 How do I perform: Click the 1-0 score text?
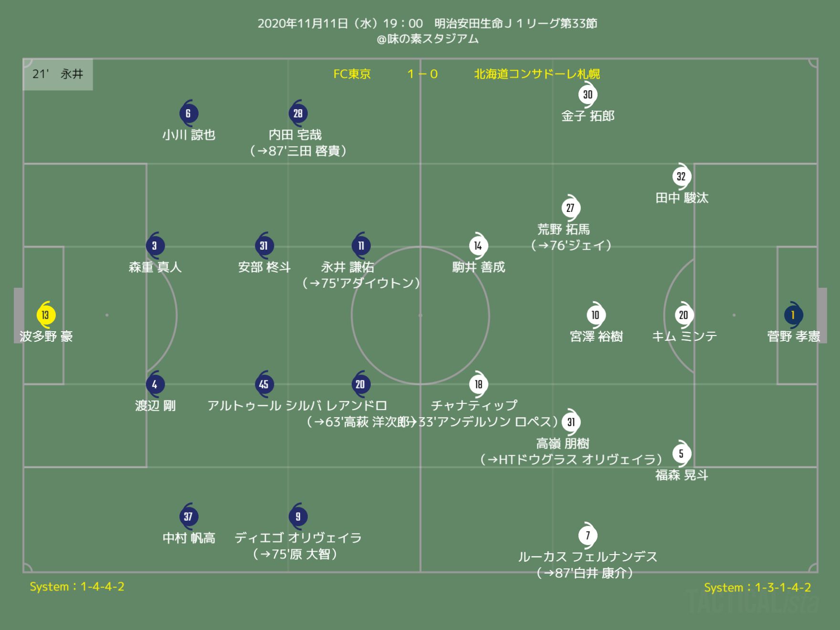tap(422, 74)
